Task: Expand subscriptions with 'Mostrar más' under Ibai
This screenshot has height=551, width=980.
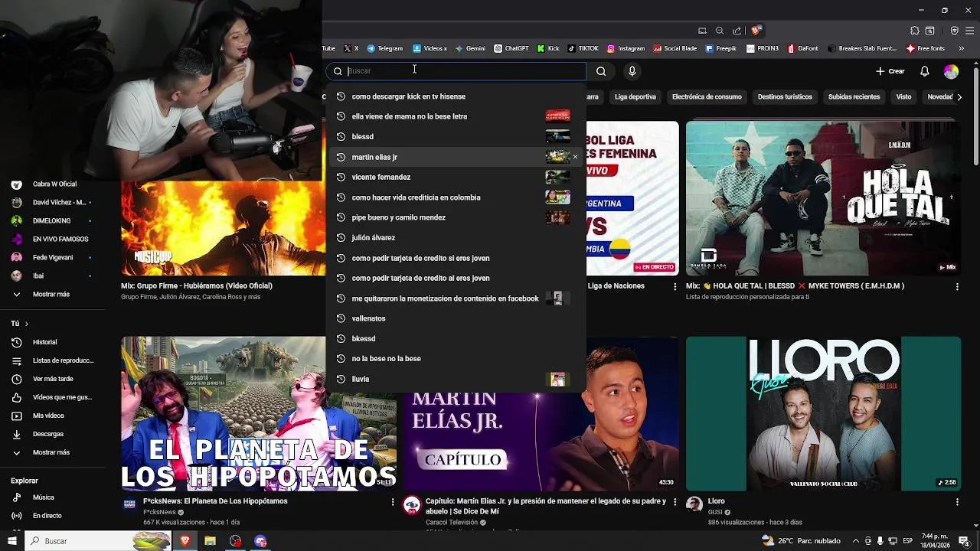Action: pos(52,294)
